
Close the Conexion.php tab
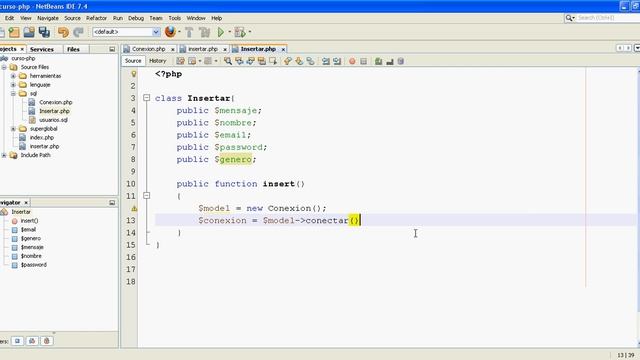(172, 49)
